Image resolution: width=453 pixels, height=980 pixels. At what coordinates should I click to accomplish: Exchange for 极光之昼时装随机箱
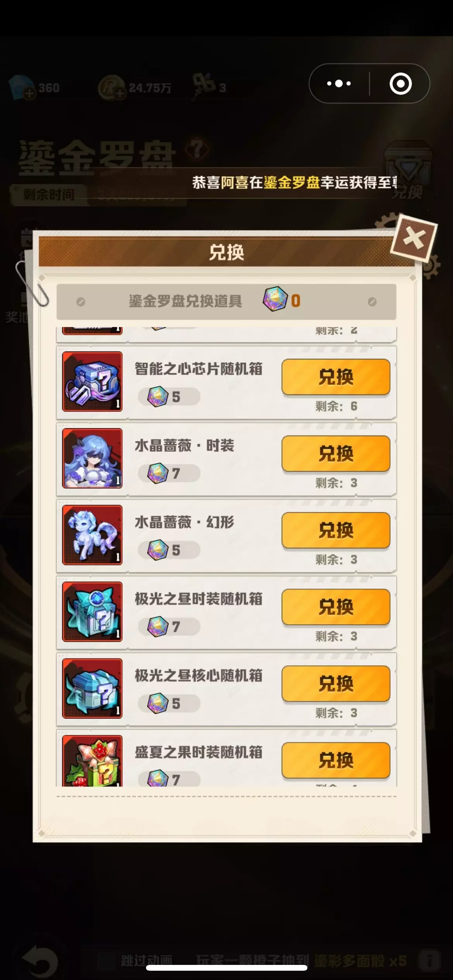point(336,607)
